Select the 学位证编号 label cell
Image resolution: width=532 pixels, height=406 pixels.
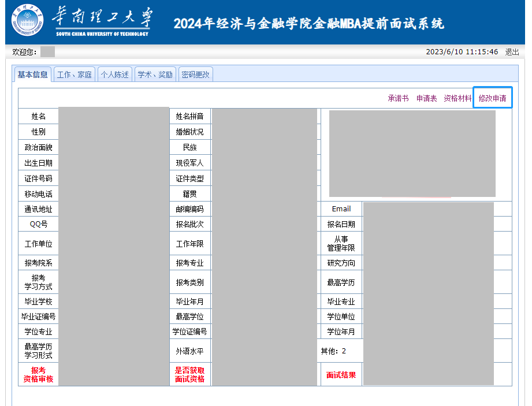(189, 331)
